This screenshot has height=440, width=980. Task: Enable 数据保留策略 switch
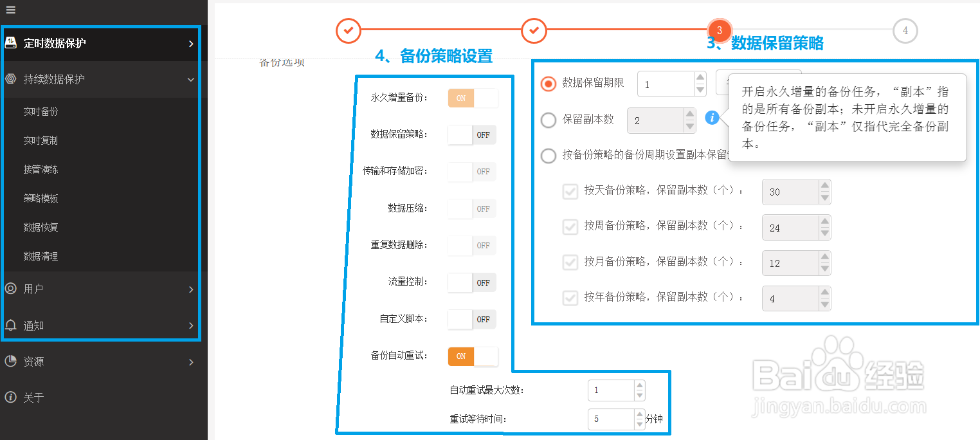pos(472,135)
